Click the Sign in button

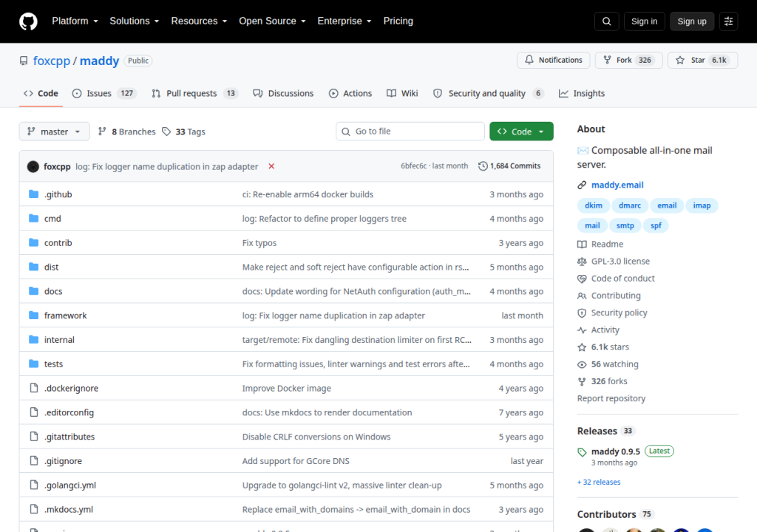pos(644,21)
